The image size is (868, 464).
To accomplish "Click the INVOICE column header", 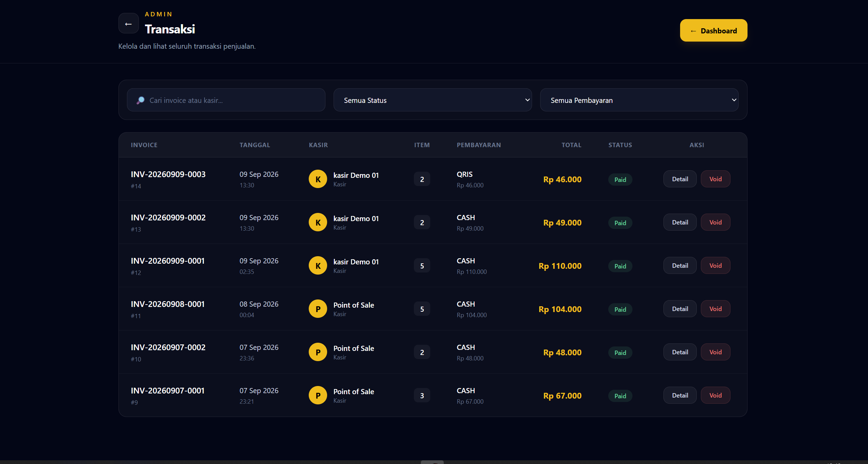I will [x=144, y=145].
